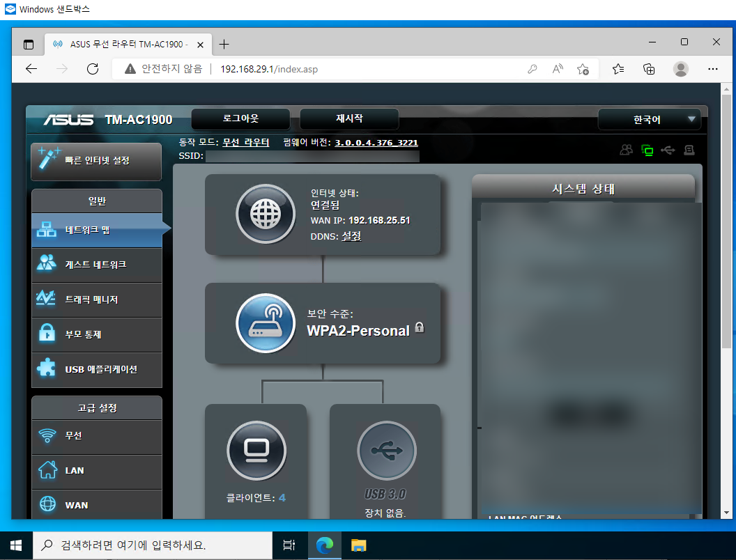736x560 pixels.
Task: Click the 재시작 button
Action: (x=349, y=118)
